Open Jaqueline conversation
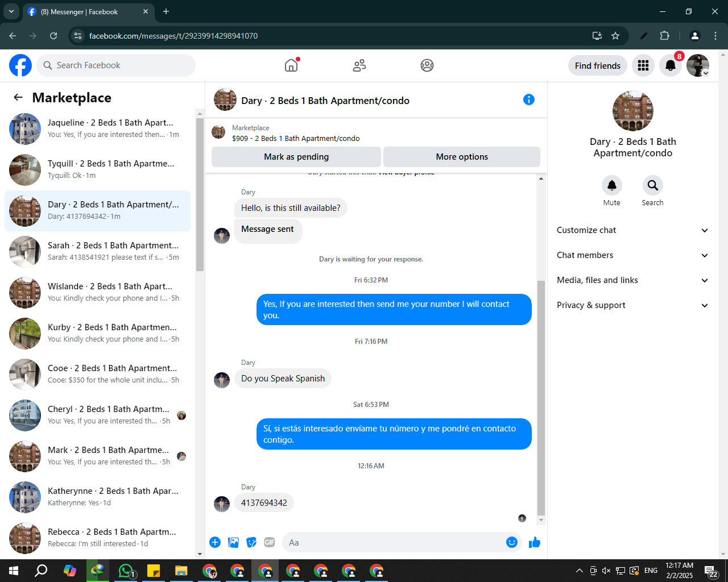Screen dimensions: 728x582 (97, 129)
